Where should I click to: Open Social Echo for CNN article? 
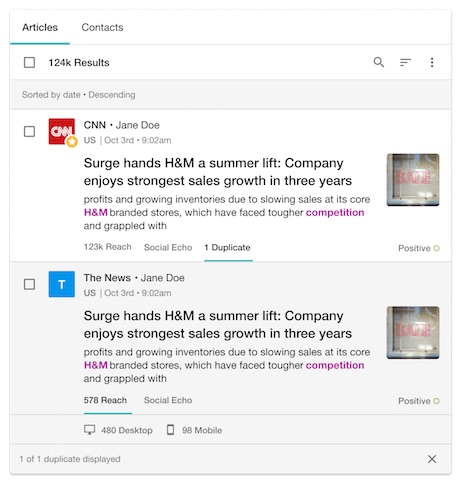(168, 248)
